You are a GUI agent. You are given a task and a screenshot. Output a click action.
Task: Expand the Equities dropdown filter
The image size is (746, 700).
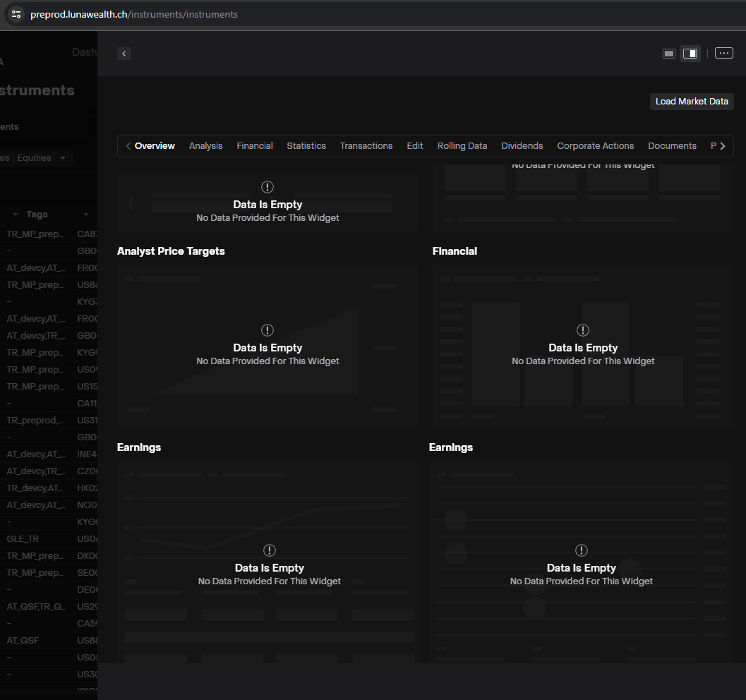(62, 158)
